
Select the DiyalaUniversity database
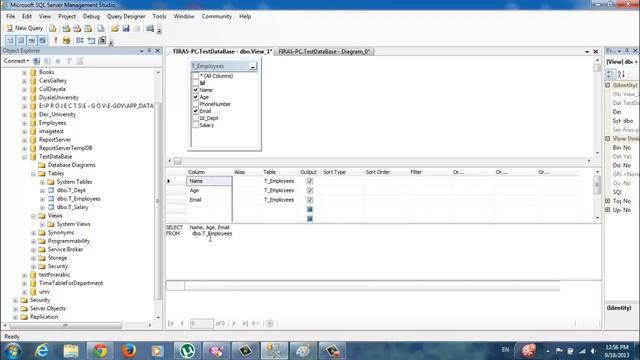[58, 98]
